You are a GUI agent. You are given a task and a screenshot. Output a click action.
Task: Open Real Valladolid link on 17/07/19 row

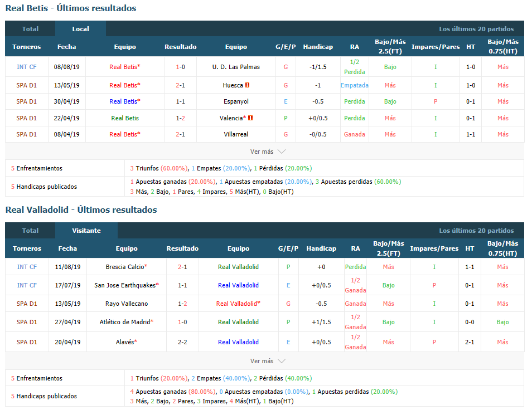coord(238,285)
